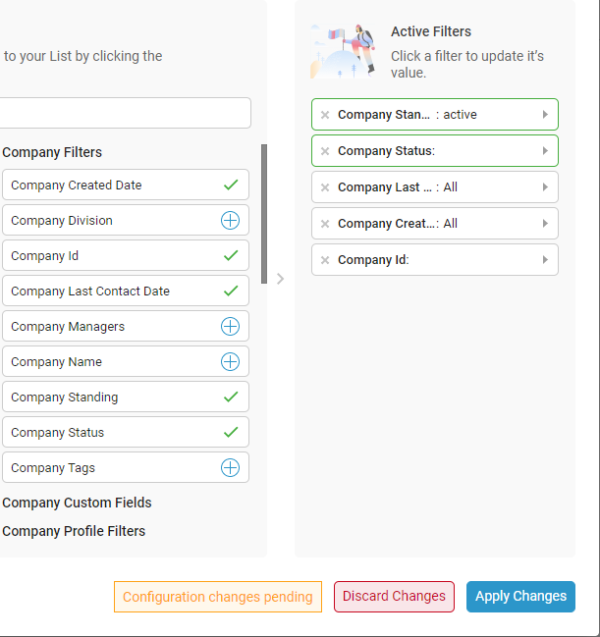Viewport: 600px width, 637px height.
Task: Click the Apply Changes button
Action: click(520, 596)
